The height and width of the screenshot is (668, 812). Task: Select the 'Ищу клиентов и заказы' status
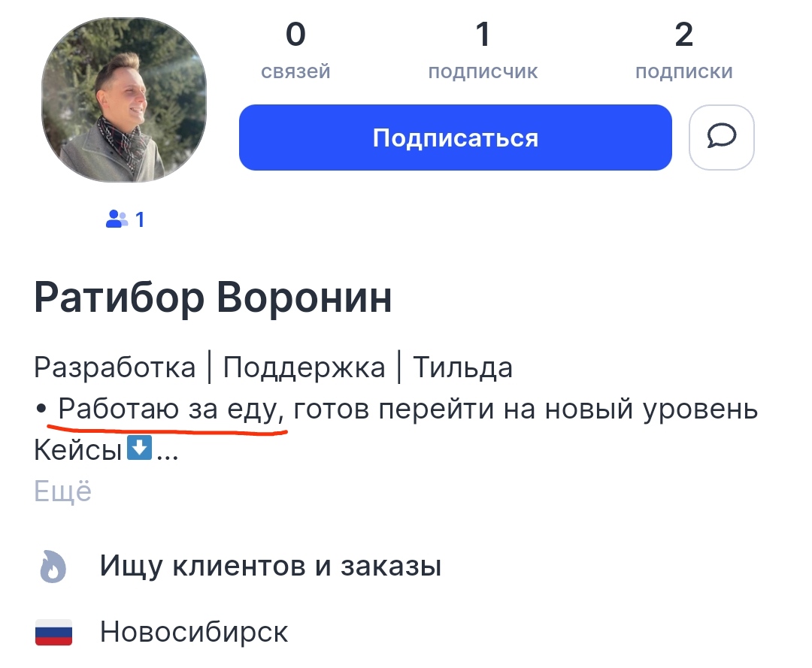coord(270,567)
